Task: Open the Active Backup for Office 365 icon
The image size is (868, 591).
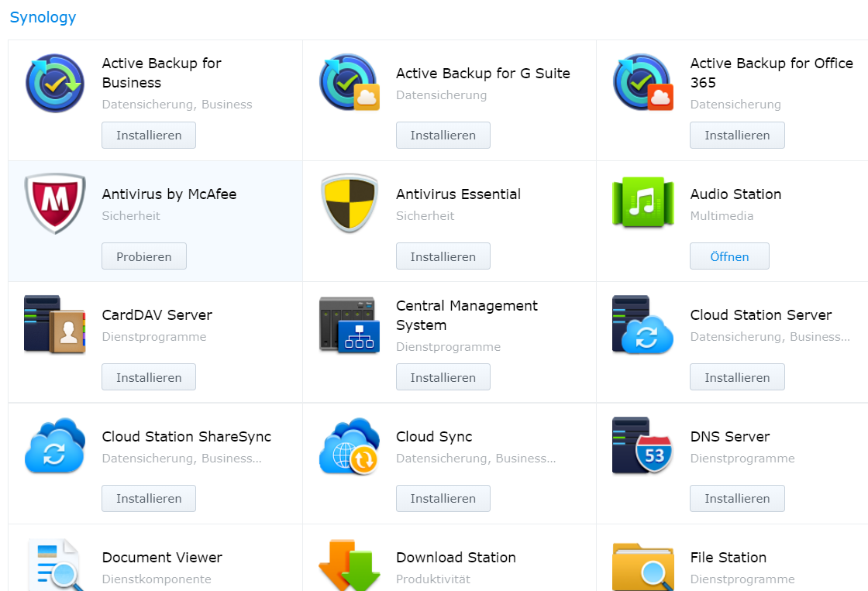Action: click(643, 82)
